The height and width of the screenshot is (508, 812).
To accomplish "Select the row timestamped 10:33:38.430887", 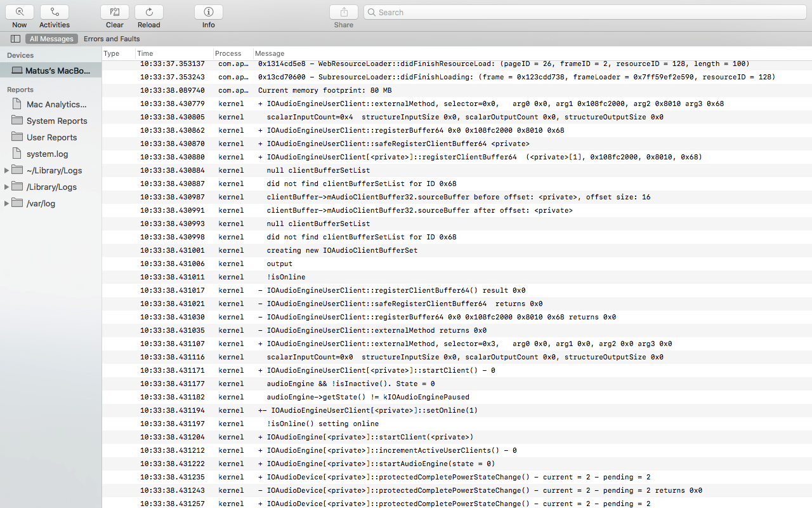I will 457,184.
